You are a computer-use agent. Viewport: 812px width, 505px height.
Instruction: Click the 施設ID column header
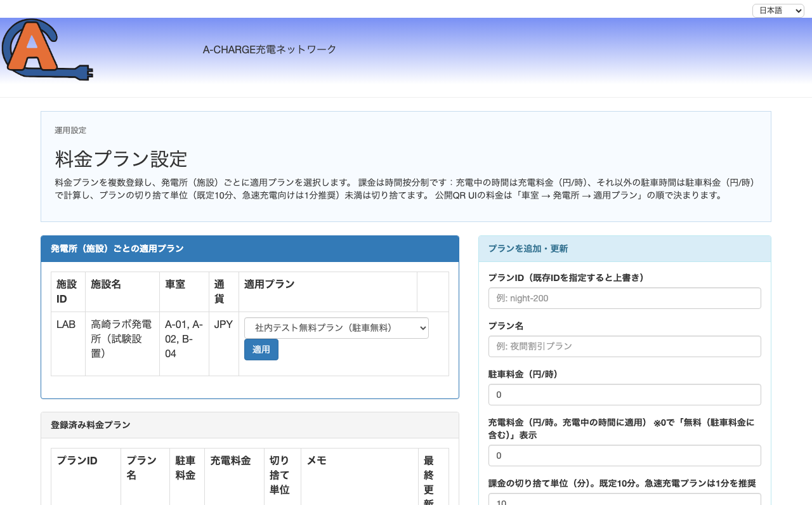[69, 292]
